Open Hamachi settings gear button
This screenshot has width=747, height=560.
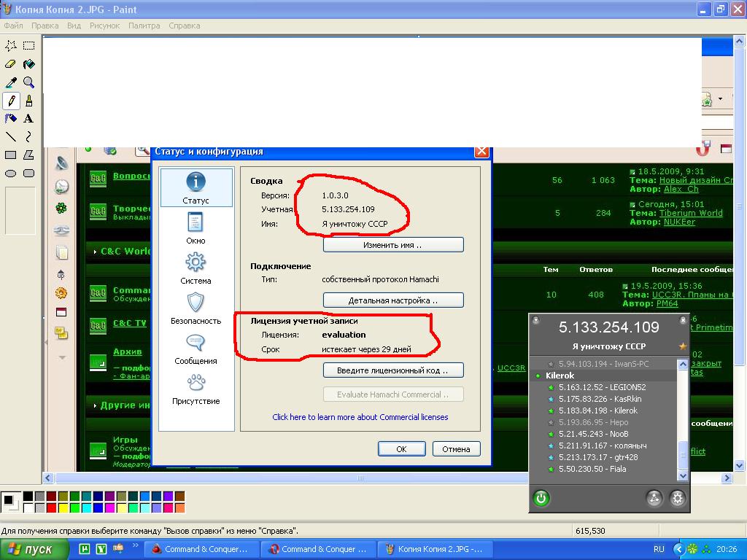677,498
